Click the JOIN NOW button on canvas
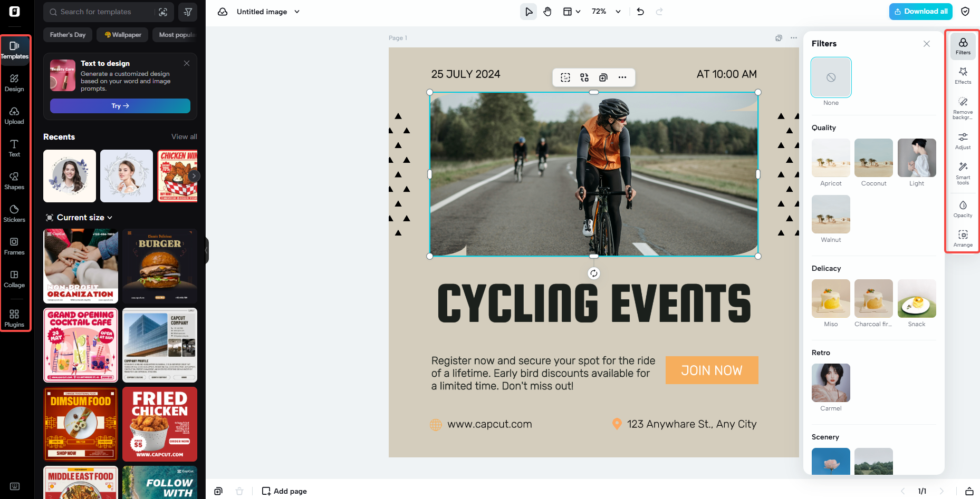Image resolution: width=980 pixels, height=499 pixels. (712, 370)
